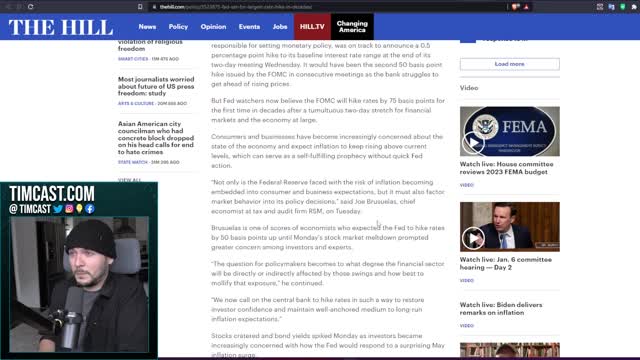Click paragraph starting 'But Fed watchers now believe'
This screenshot has width=640, height=360.
point(328,110)
